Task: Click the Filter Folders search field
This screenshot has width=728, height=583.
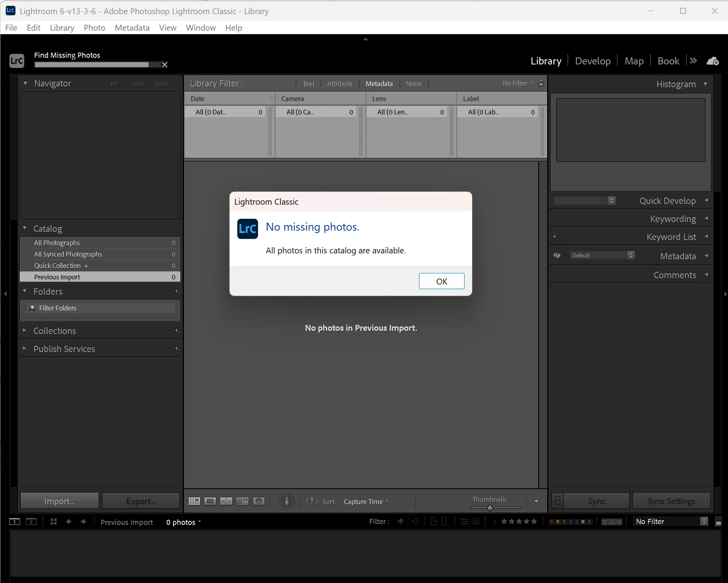Action: tap(101, 308)
